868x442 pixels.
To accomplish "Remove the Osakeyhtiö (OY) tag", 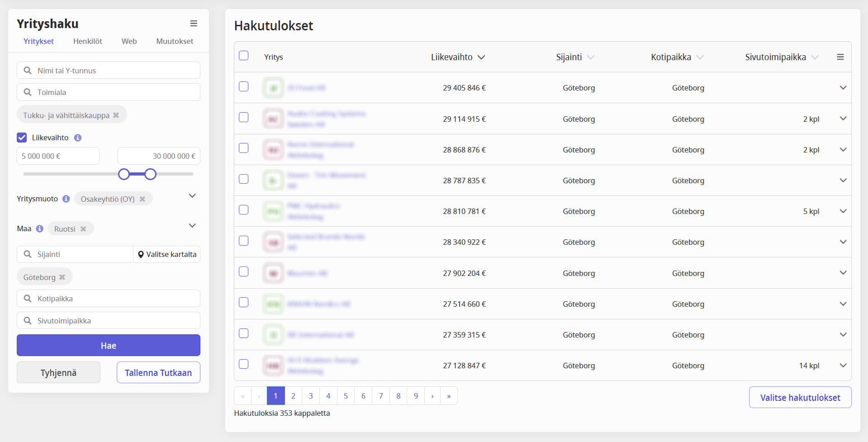I will click(x=142, y=199).
